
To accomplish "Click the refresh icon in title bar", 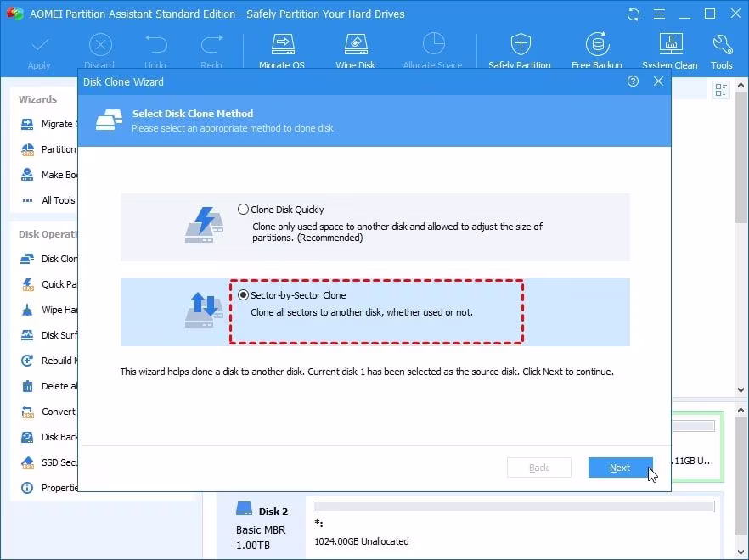I will [634, 14].
